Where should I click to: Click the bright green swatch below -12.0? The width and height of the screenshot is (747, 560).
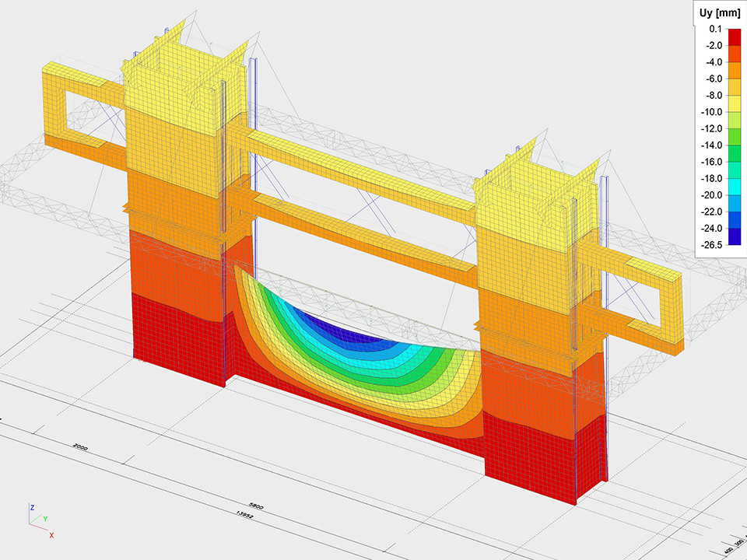click(734, 137)
